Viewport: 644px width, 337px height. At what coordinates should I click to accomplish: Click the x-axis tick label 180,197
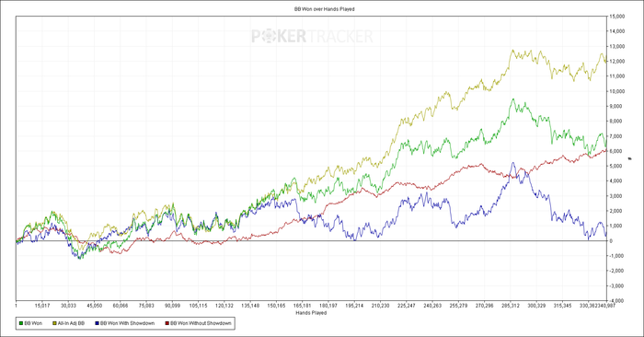point(328,306)
